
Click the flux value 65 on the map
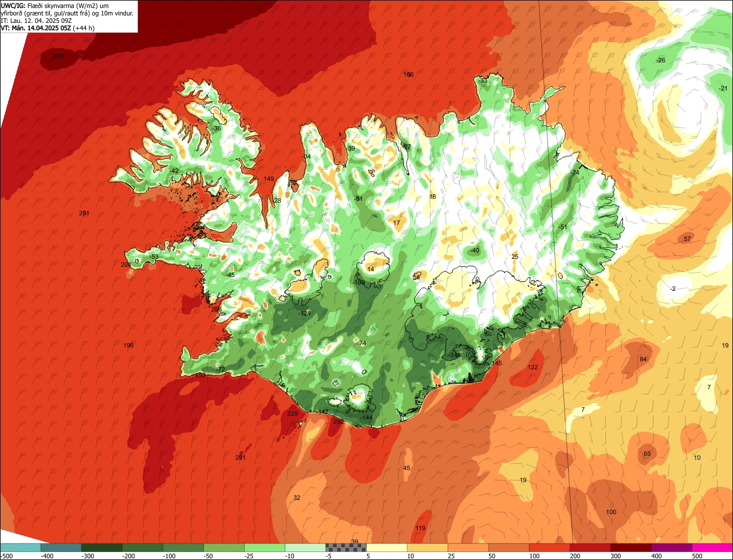[647, 453]
